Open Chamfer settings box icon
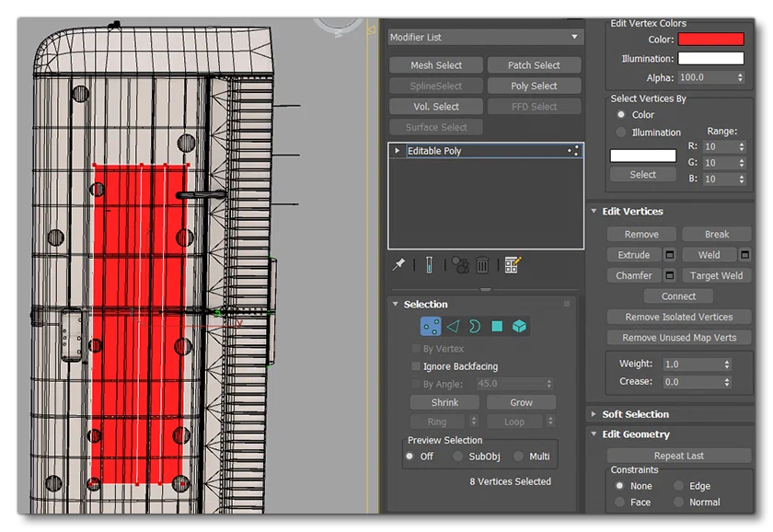 coord(670,275)
